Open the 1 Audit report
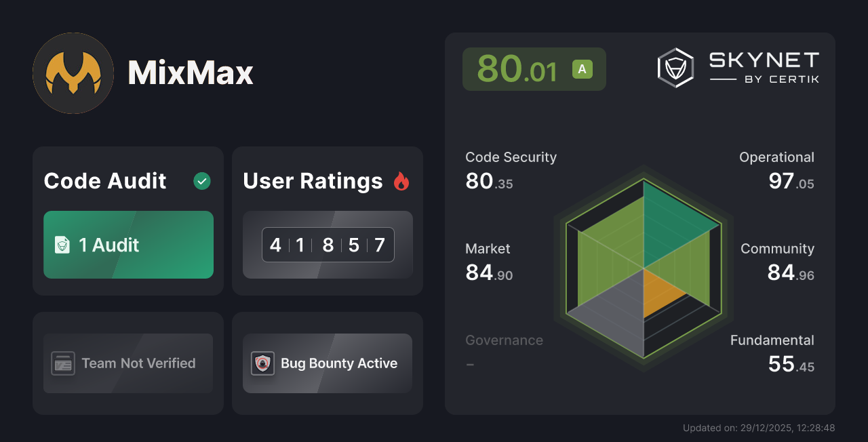The height and width of the screenshot is (442, 868). 128,245
